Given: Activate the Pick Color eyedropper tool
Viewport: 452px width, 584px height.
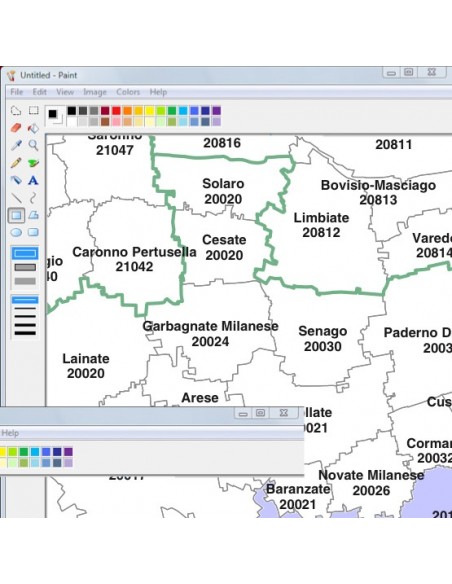Looking at the screenshot, I should click(x=16, y=145).
